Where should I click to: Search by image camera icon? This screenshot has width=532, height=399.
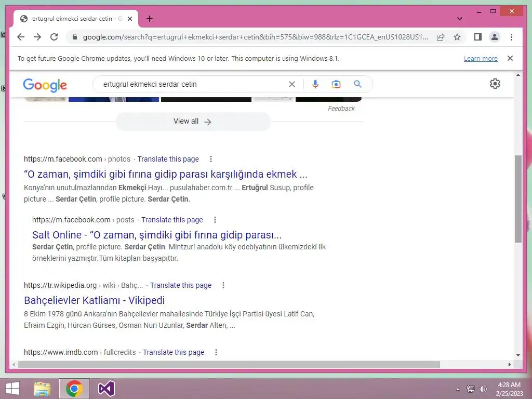(336, 84)
